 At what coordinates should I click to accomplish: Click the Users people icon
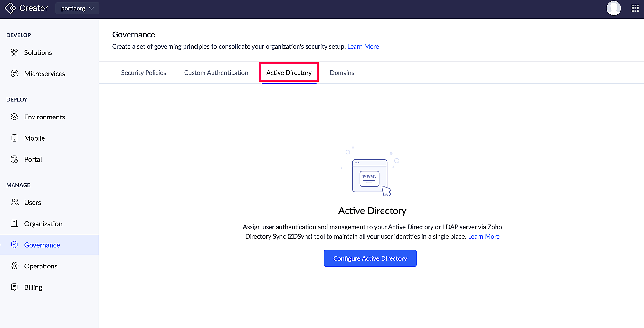click(x=15, y=202)
